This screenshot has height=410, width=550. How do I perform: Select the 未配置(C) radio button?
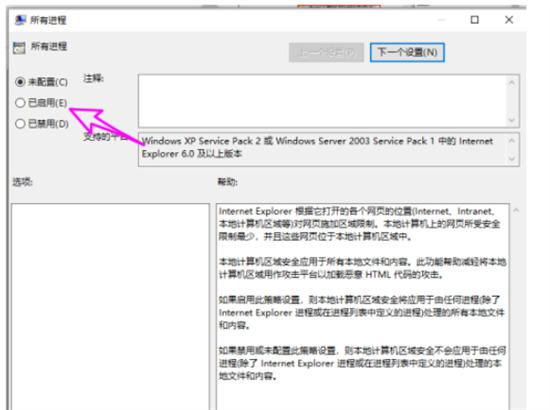pyautogui.click(x=20, y=82)
